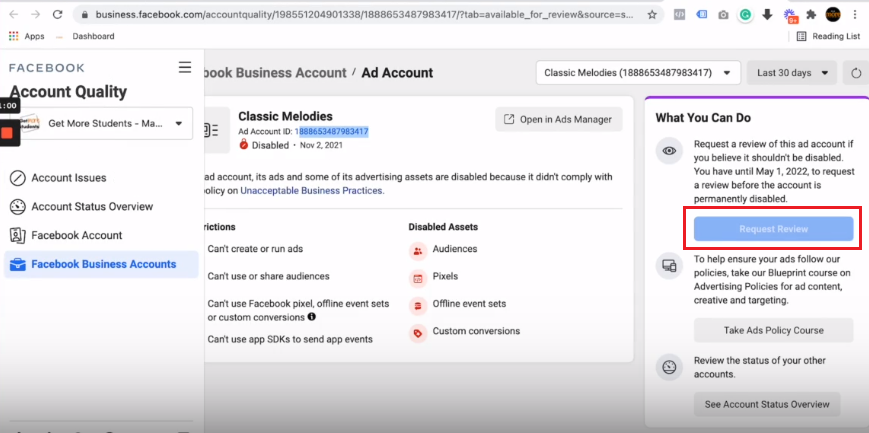Bookmark this page with the star icon

652,15
